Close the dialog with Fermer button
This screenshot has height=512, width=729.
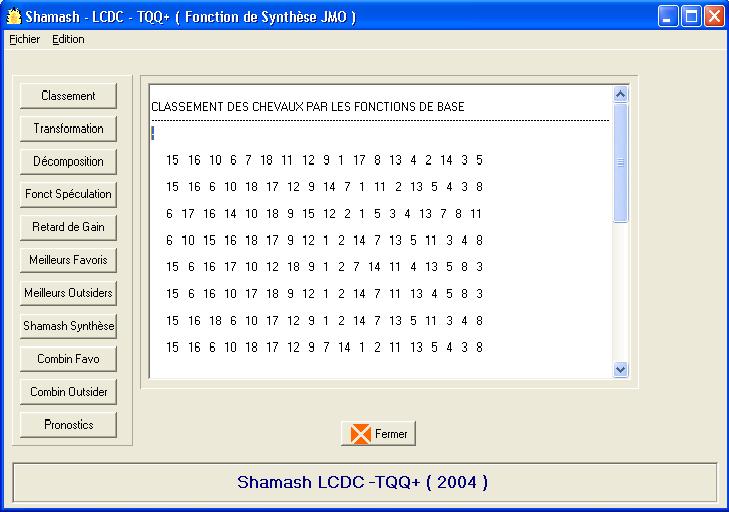(378, 433)
